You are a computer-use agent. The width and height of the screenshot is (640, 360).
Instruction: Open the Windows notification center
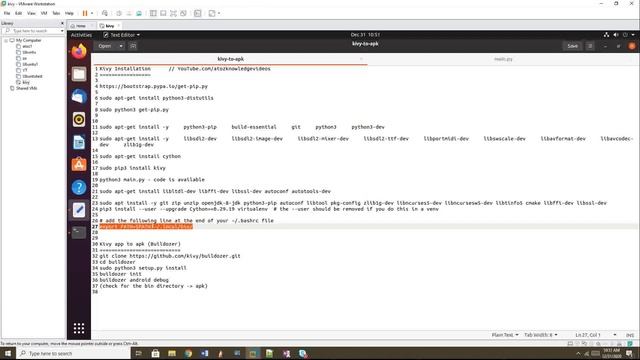point(630,353)
